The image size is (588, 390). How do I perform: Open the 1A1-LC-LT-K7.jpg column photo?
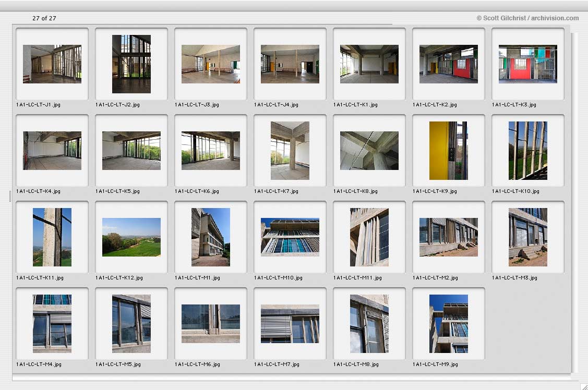coord(290,151)
